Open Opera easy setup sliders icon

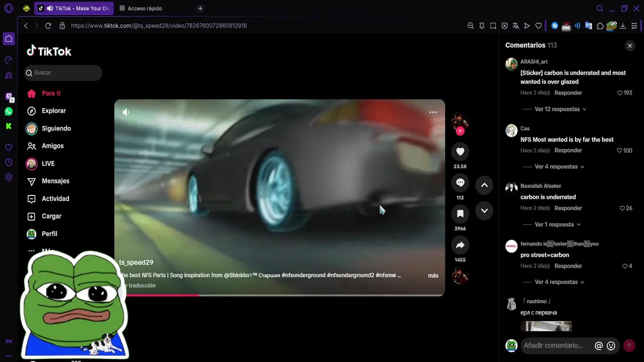(634, 26)
